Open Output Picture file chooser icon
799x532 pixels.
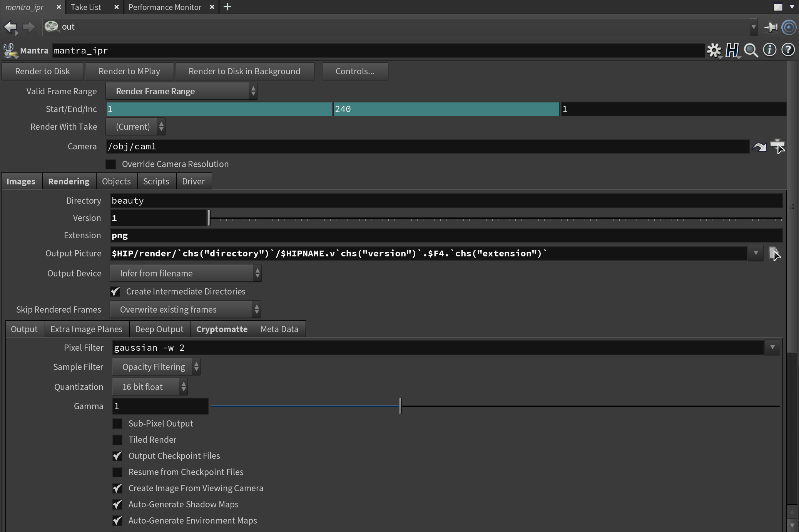(774, 253)
